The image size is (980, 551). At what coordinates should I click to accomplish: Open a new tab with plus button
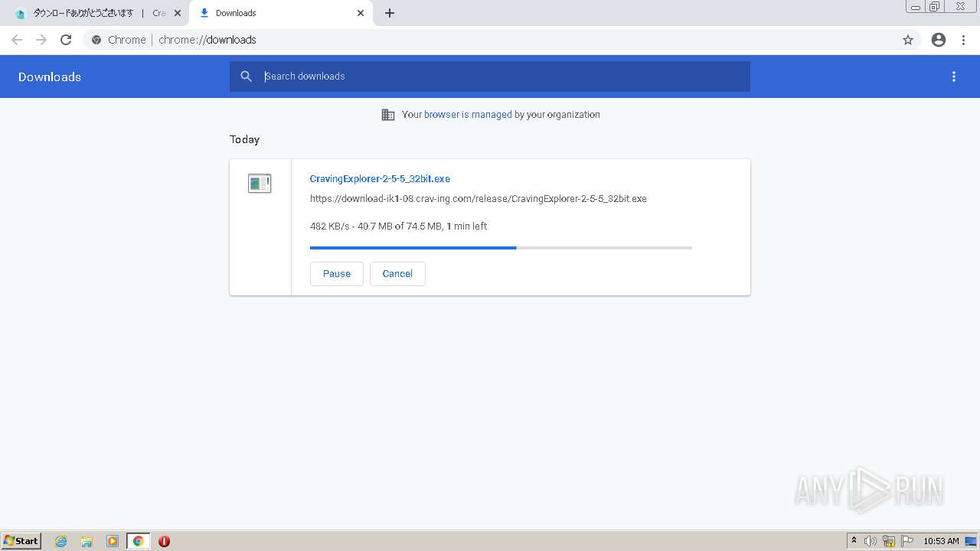coord(390,13)
